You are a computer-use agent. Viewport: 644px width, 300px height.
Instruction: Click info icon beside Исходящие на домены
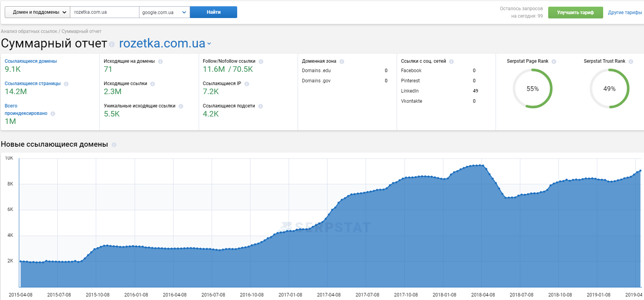pos(160,62)
